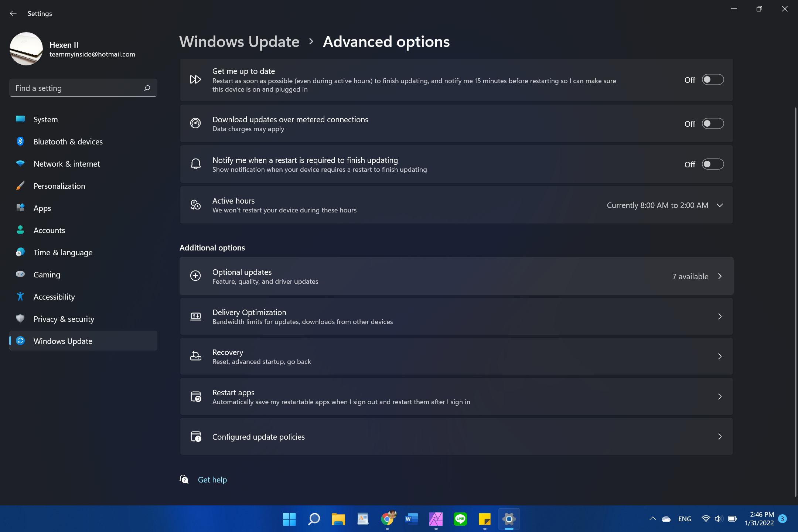
Task: Toggle Notify me when a restart is required
Action: click(x=712, y=164)
